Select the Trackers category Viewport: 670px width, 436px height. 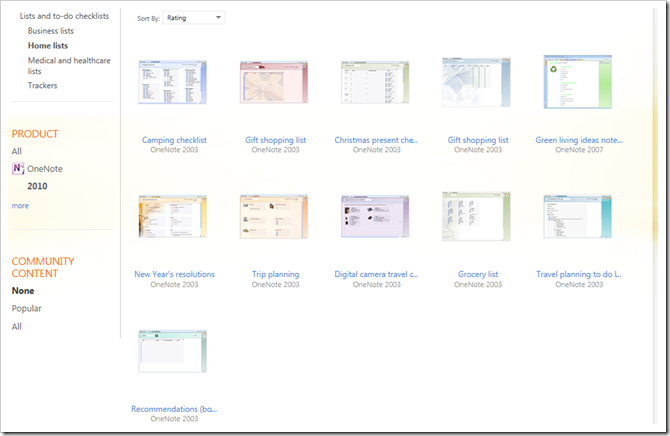42,85
